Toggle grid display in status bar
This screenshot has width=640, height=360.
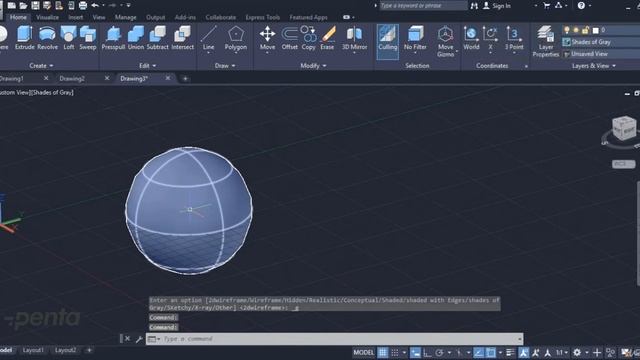click(x=382, y=352)
